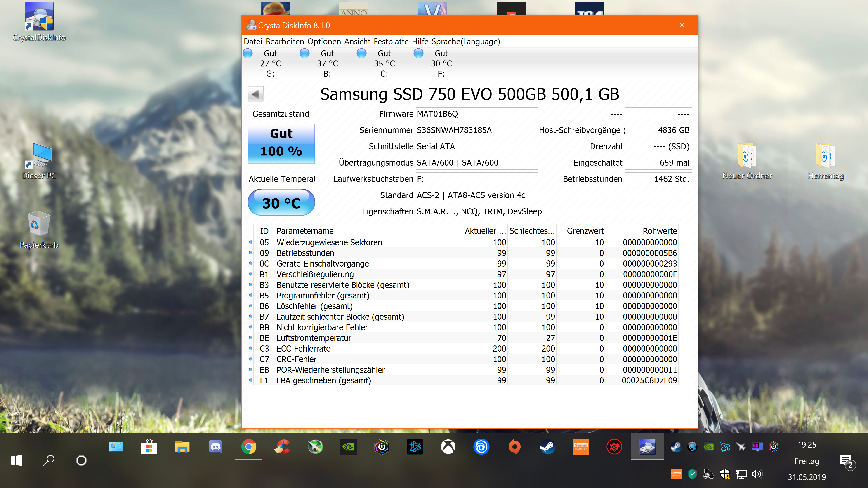The width and height of the screenshot is (868, 488).
Task: Click the Gut 100 % health status button
Action: coord(281,143)
